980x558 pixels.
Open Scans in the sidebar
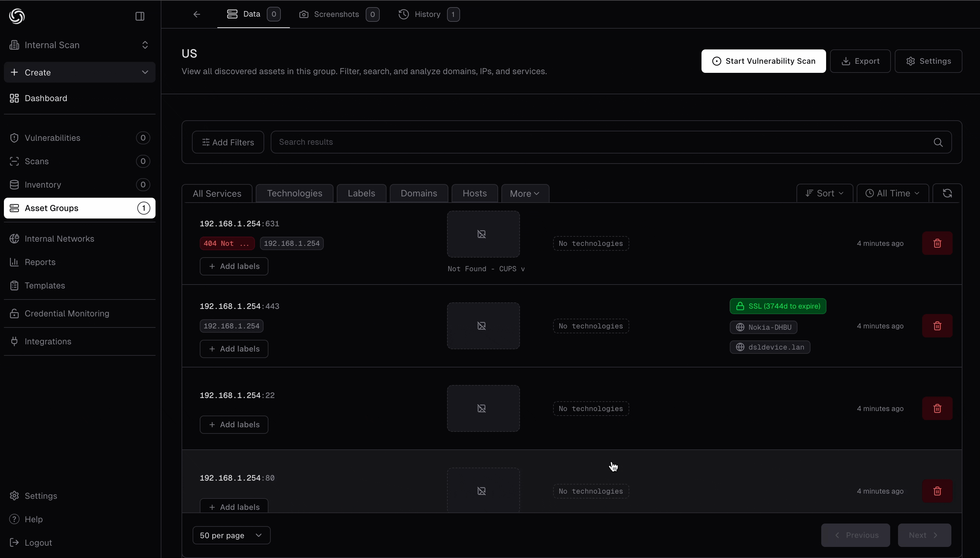(79, 161)
